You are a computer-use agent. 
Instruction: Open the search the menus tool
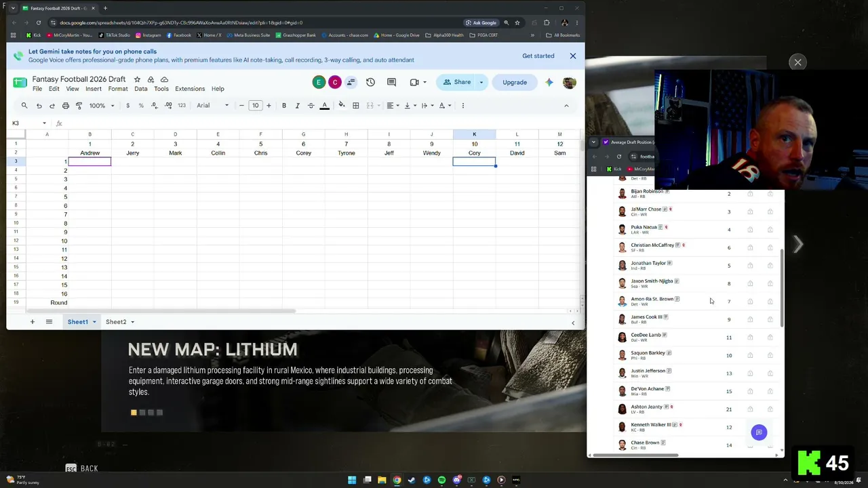24,105
